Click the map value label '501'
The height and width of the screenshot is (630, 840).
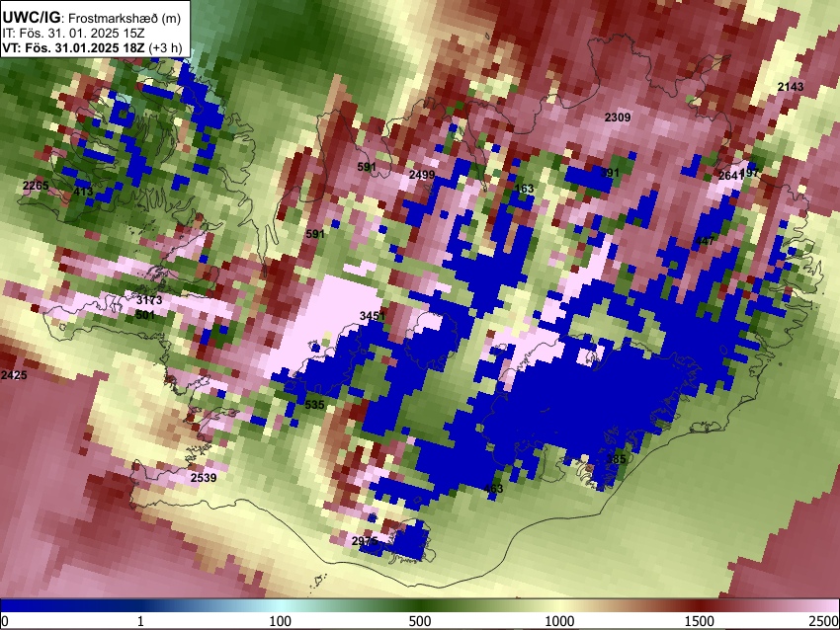145,315
